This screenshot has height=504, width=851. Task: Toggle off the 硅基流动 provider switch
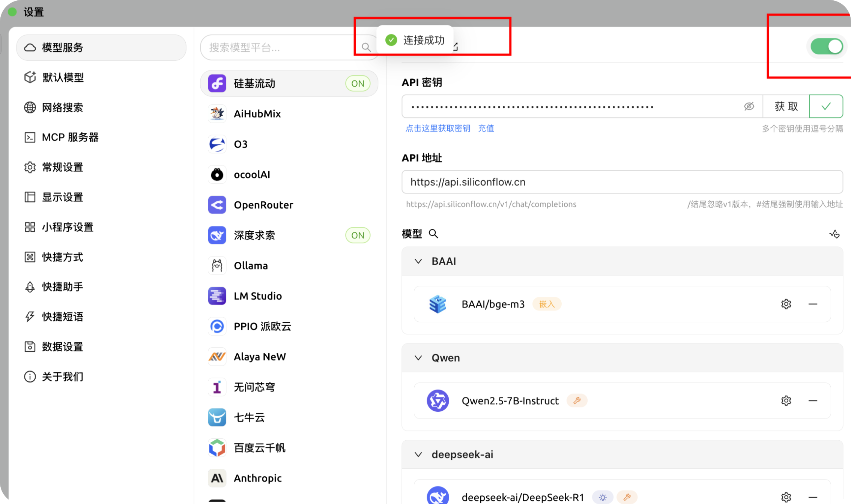827,46
